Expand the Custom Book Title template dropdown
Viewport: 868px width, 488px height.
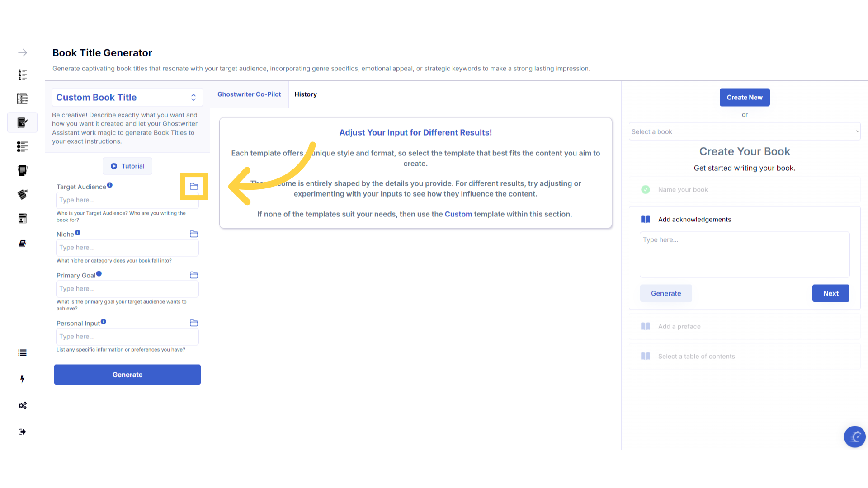127,98
